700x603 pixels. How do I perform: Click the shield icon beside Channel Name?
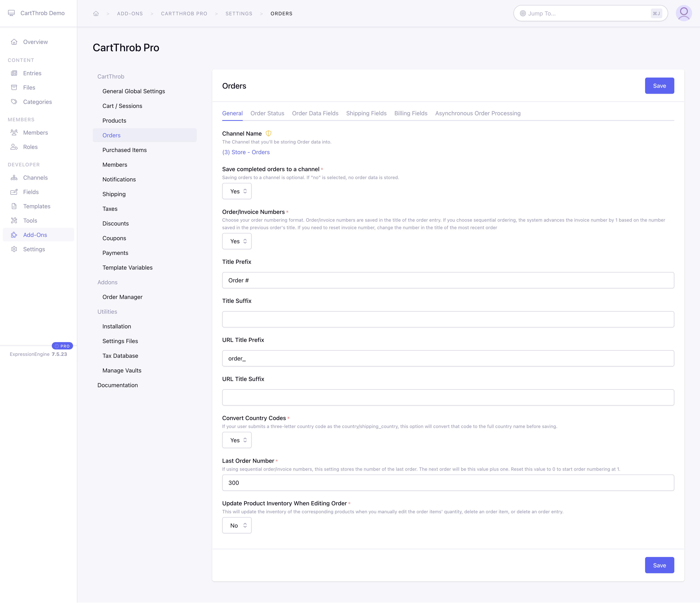coord(269,133)
